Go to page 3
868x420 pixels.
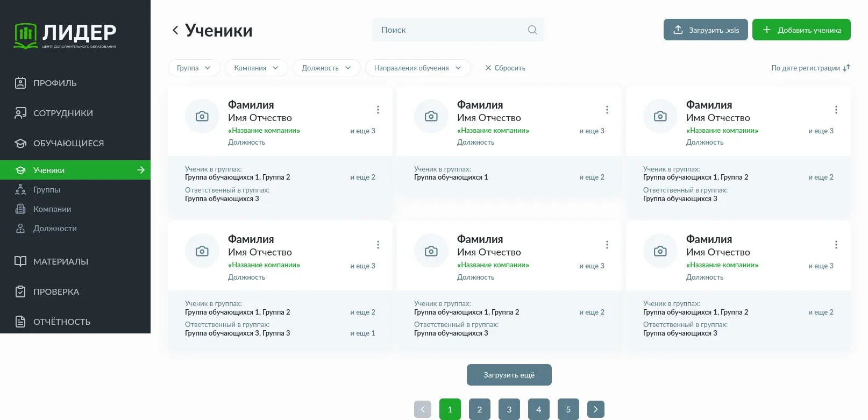click(509, 409)
